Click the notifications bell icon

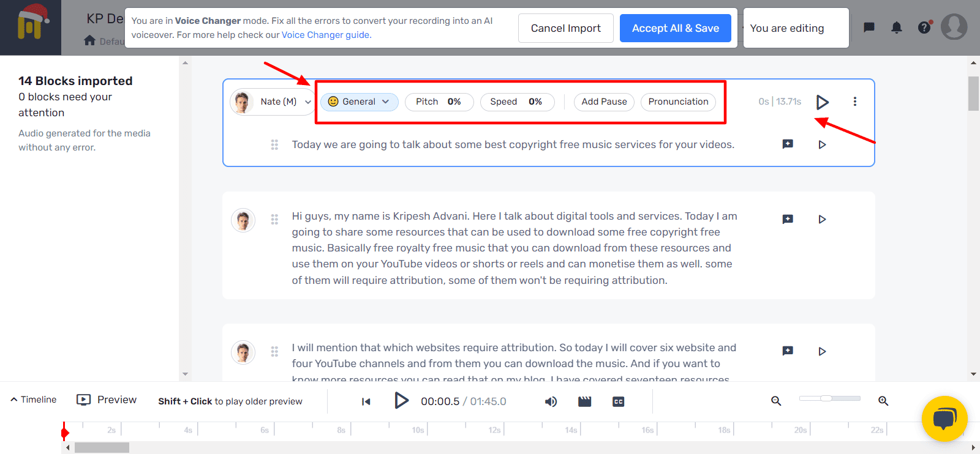tap(896, 28)
